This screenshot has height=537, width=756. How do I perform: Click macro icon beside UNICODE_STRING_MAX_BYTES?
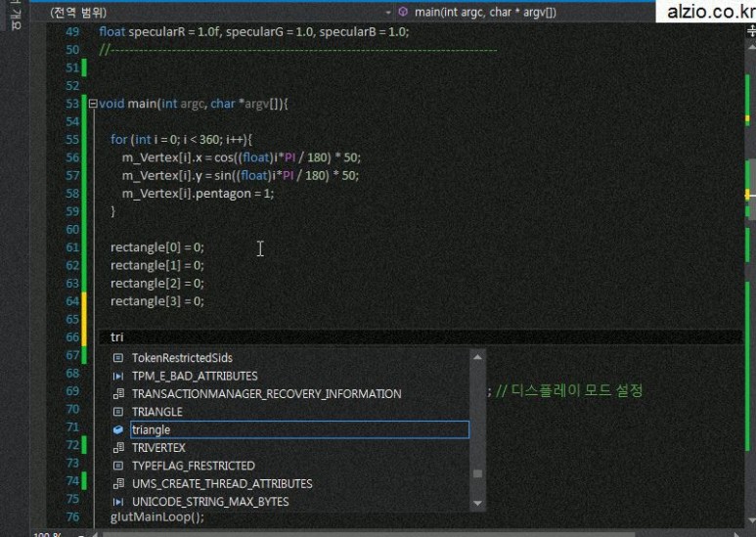coord(118,502)
